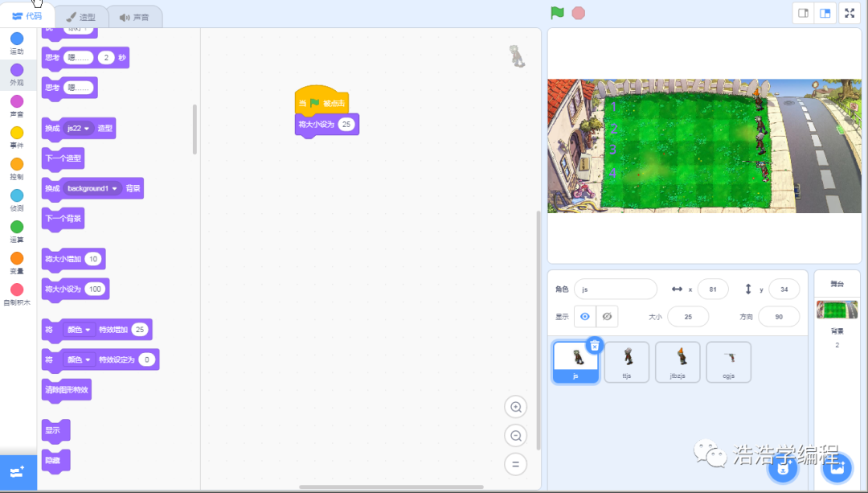Show the sprite using the eye icon
The height and width of the screenshot is (493, 868).
click(x=584, y=316)
